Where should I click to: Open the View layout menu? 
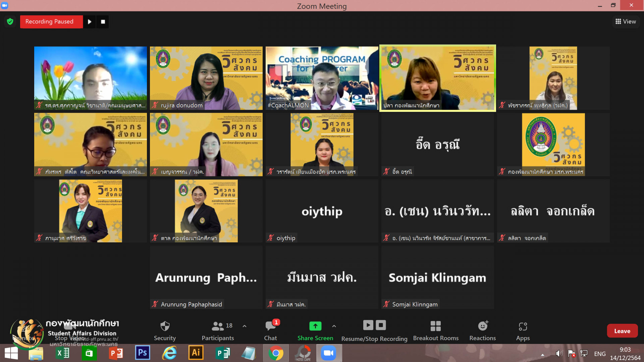pyautogui.click(x=626, y=21)
